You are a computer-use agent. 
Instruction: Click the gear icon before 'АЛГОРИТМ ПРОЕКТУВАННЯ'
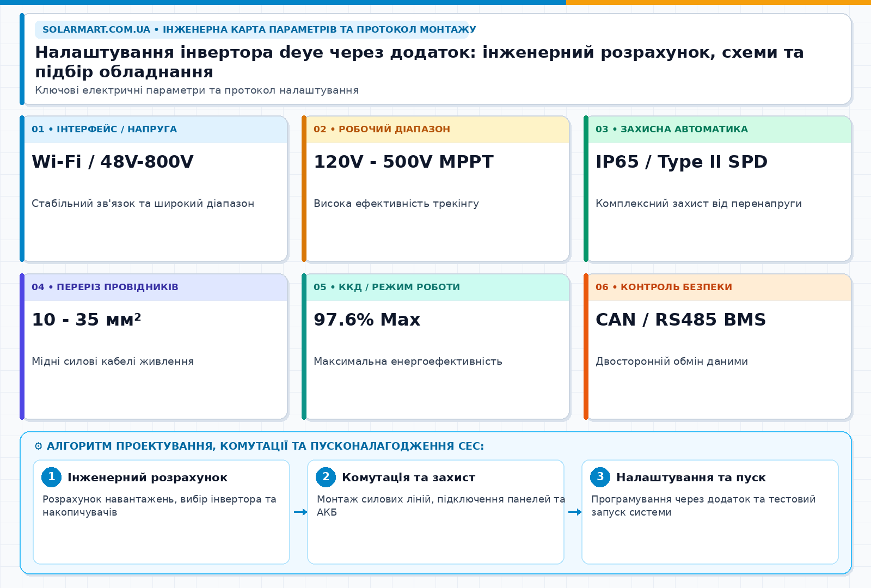click(x=38, y=446)
